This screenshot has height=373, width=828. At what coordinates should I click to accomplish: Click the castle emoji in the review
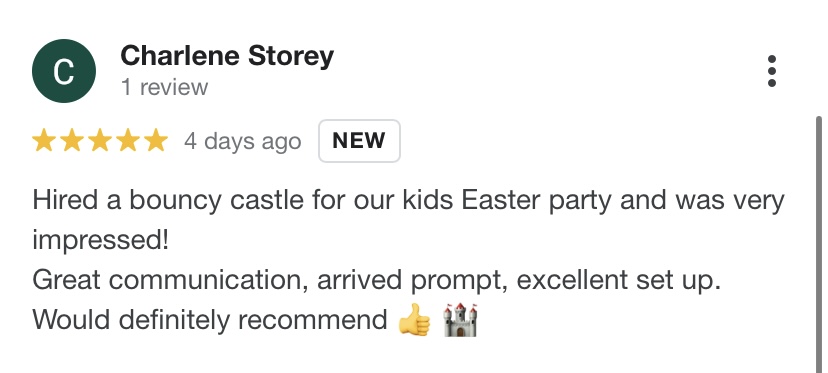460,320
